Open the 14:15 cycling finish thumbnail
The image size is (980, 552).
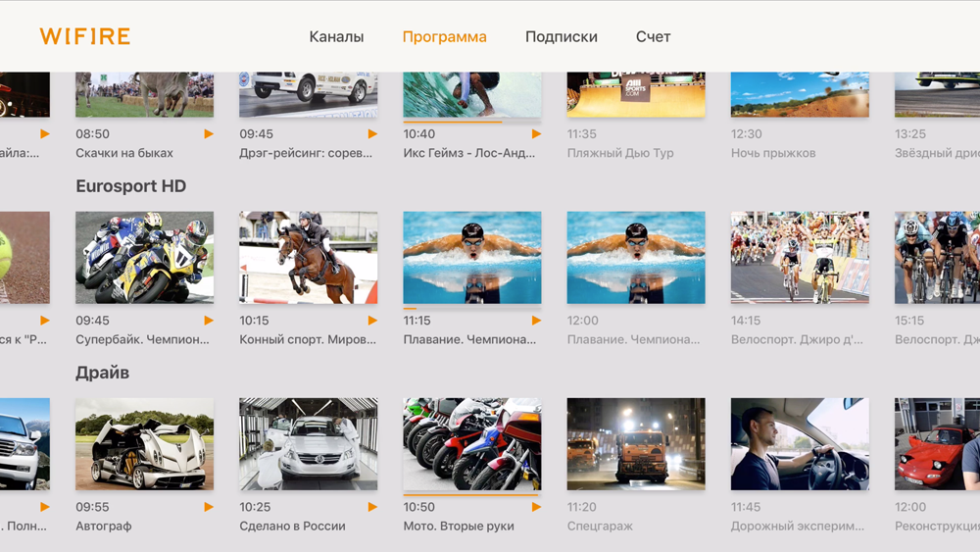[800, 258]
